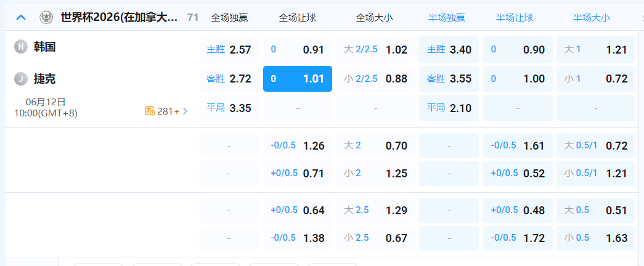This screenshot has width=644, height=266.
Task: Click the orange markets icon beside 281+
Action: [150, 111]
